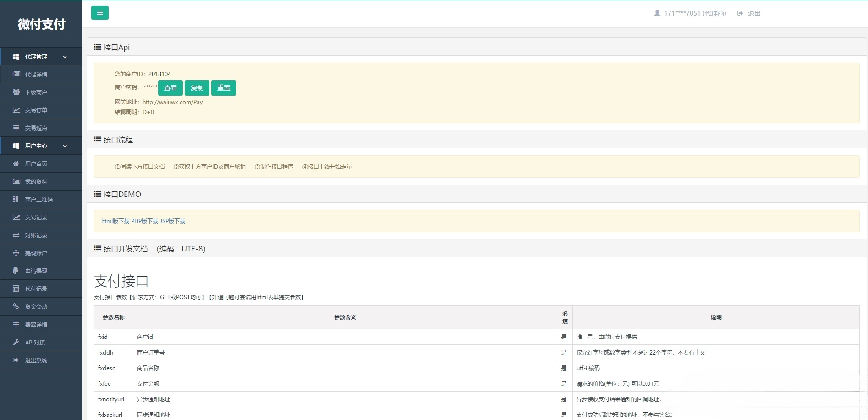The image size is (868, 420).
Task: Click the API对接 wrench icon
Action: (x=16, y=342)
